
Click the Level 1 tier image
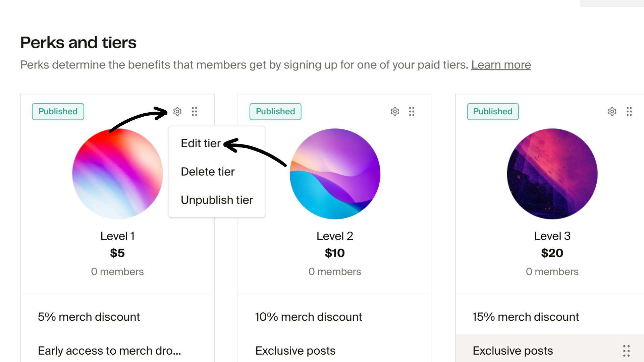click(x=117, y=174)
